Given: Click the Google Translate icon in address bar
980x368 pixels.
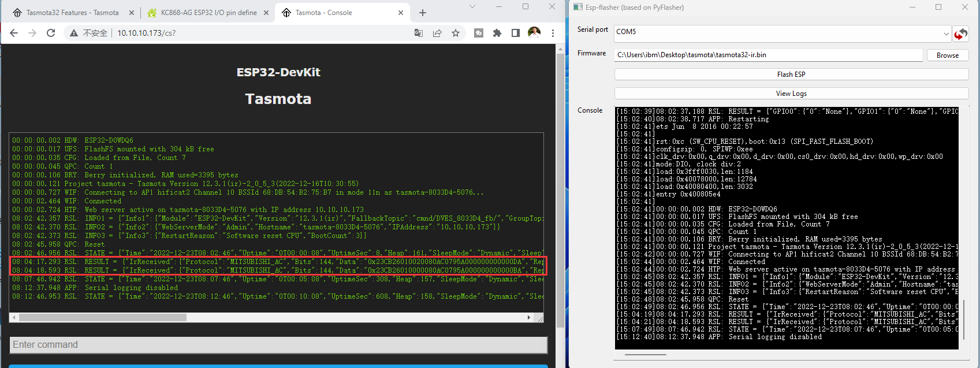Looking at the screenshot, I should click(x=419, y=33).
